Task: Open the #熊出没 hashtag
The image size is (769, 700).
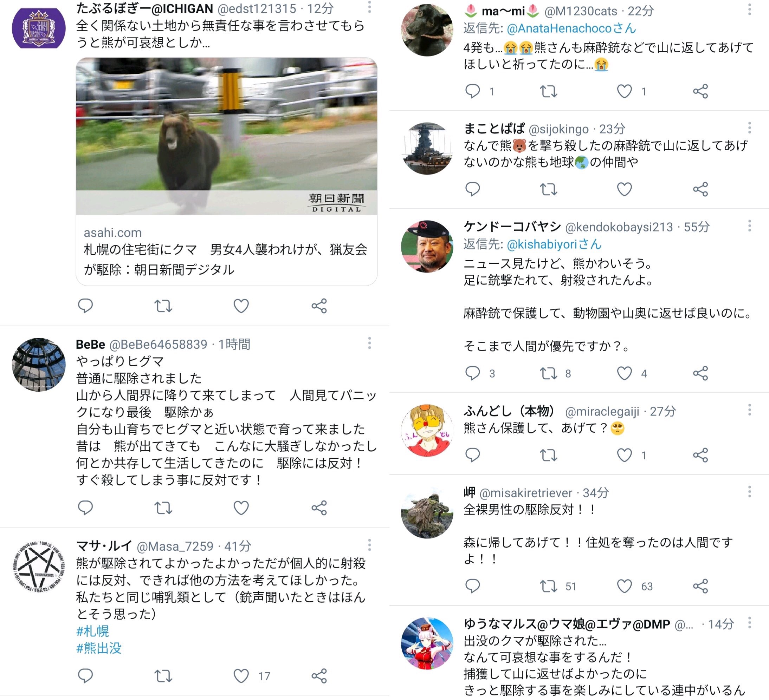Action: [99, 648]
